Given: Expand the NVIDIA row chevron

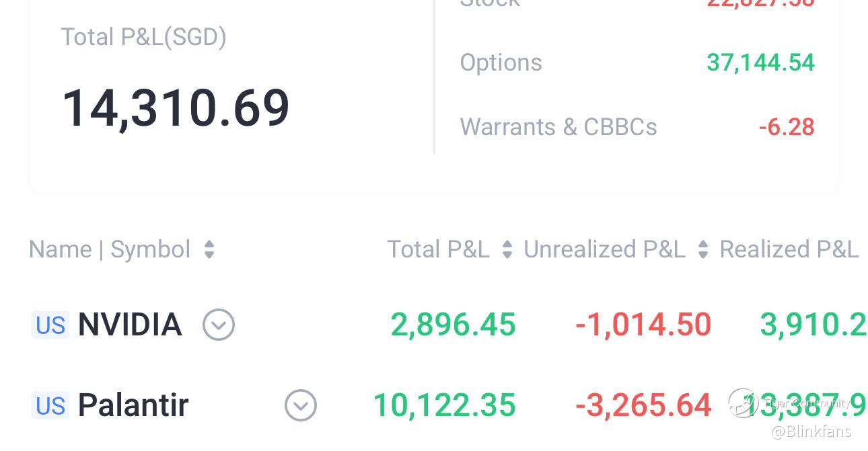Looking at the screenshot, I should [x=219, y=325].
